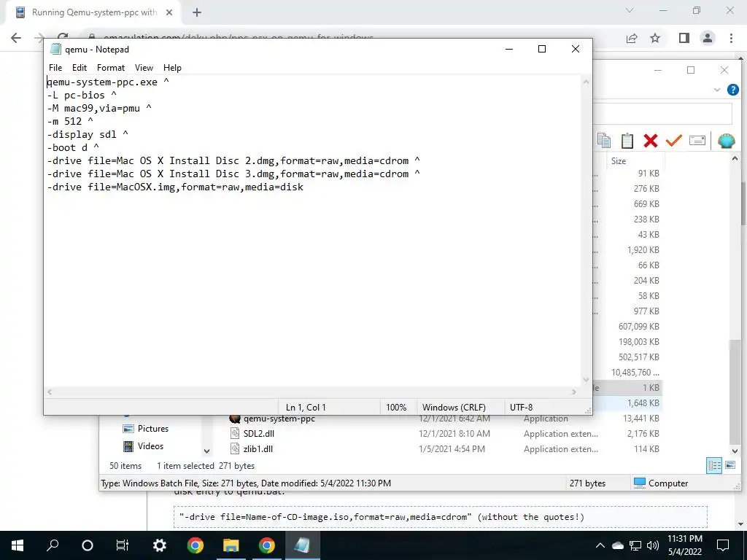Click the 10,485,760 size cell
Image resolution: width=747 pixels, height=560 pixels.
pos(635,373)
